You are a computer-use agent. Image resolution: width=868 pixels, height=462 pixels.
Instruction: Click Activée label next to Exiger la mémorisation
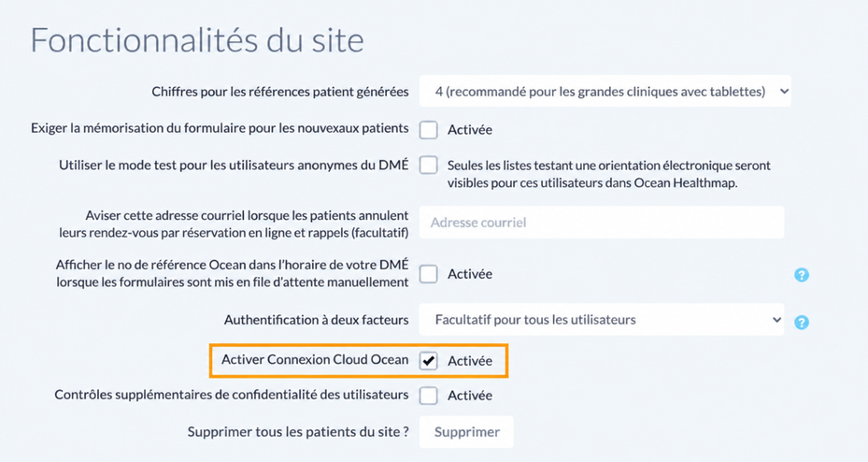[x=470, y=130]
